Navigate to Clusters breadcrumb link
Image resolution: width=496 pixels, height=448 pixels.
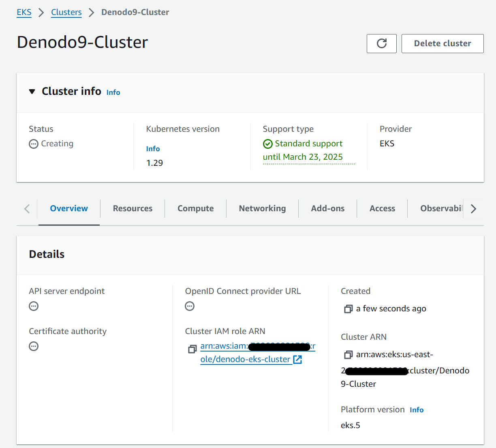tap(66, 12)
